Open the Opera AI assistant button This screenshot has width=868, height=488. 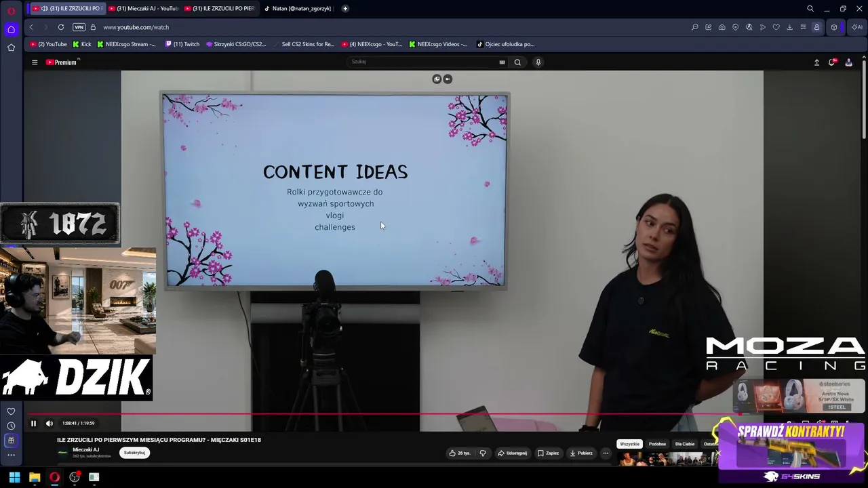pos(857,27)
